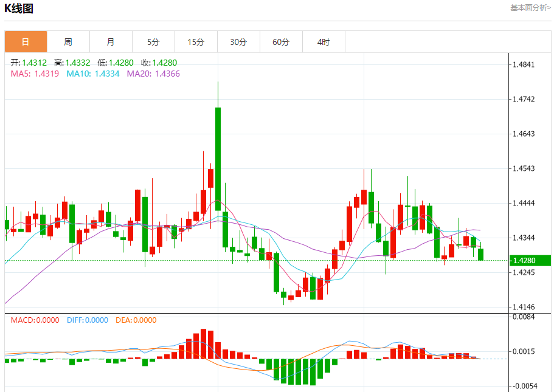Click the 高:1.4332 high value
Viewport: 554px width, 392px height.
pyautogui.click(x=72, y=63)
